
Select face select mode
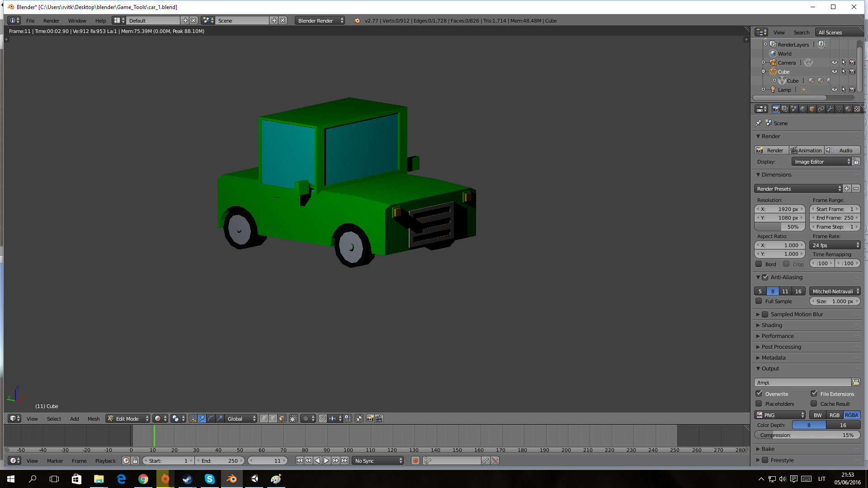282,418
